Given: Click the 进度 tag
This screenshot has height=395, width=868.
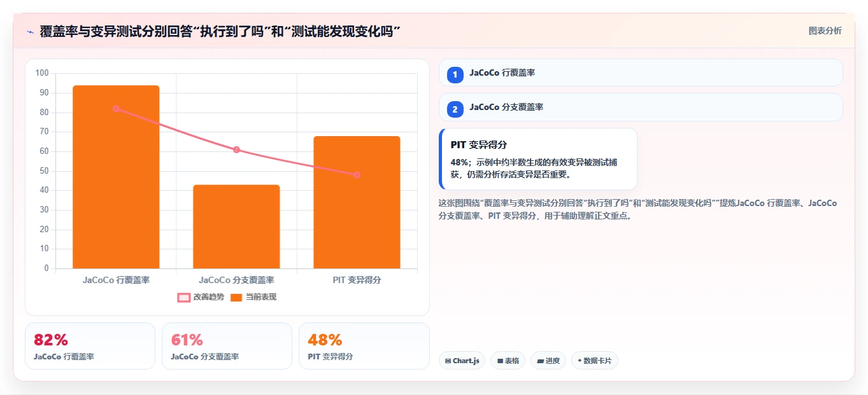Looking at the screenshot, I should click(x=548, y=361).
